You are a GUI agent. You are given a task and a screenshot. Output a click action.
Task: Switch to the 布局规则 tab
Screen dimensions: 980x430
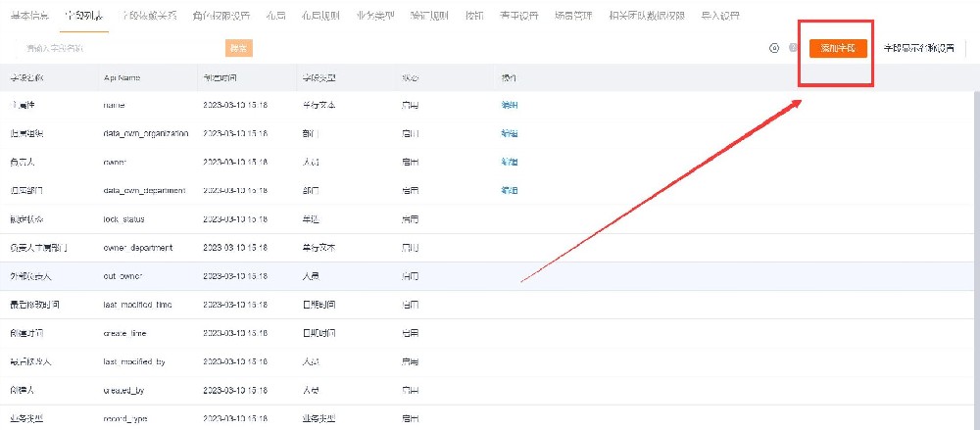click(320, 16)
